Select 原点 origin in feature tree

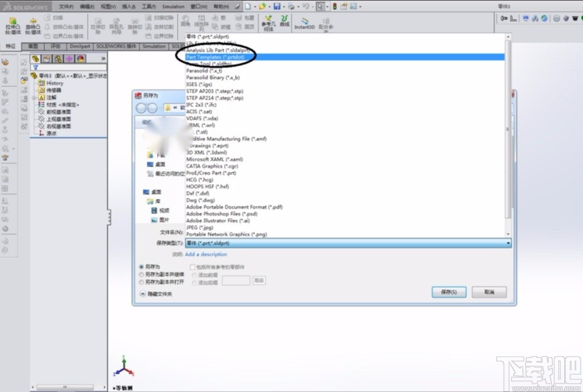pos(51,133)
